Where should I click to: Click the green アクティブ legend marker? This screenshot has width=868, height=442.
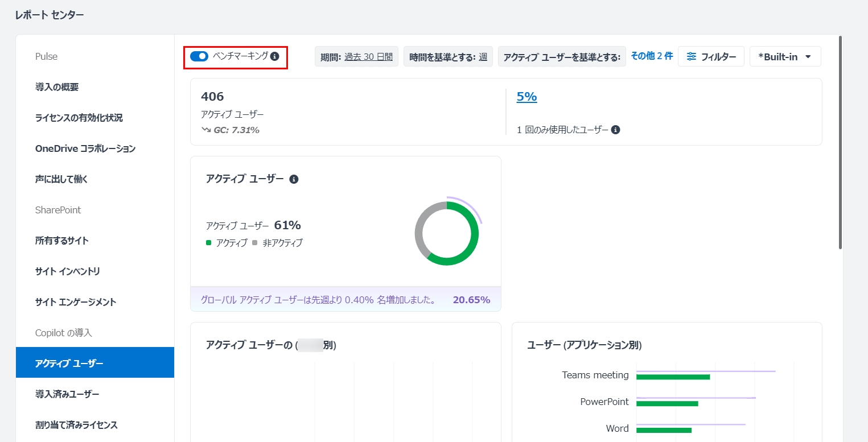tap(208, 243)
